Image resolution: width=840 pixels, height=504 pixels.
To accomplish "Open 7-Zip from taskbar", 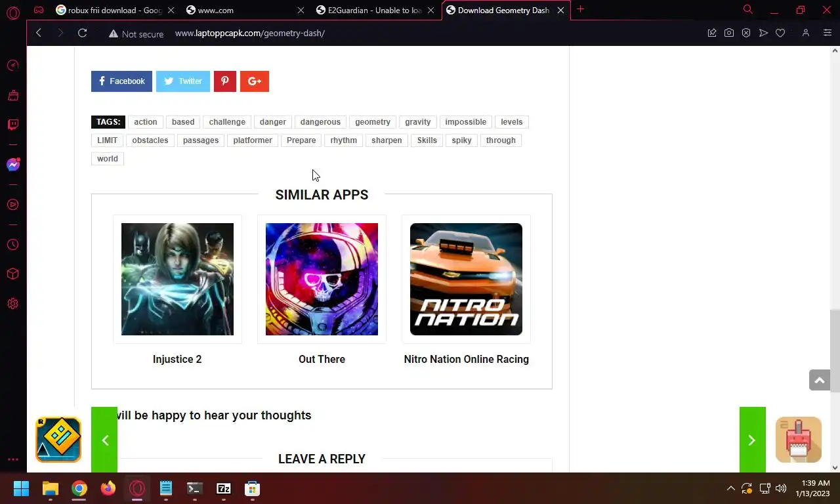I will (x=224, y=489).
